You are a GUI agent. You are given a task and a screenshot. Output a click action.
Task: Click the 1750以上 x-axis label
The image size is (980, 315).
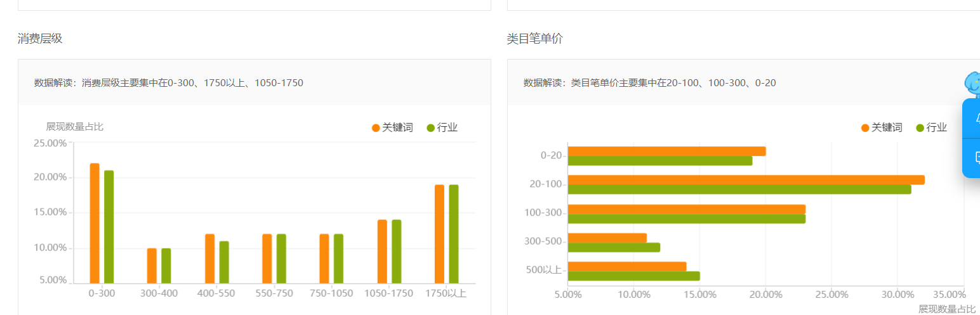446,293
